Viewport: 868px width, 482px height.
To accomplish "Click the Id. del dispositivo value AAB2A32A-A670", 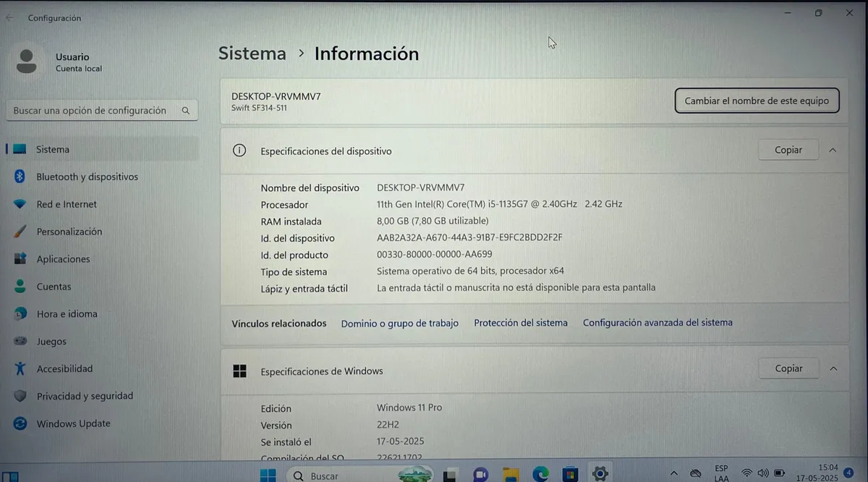I will click(x=469, y=237).
